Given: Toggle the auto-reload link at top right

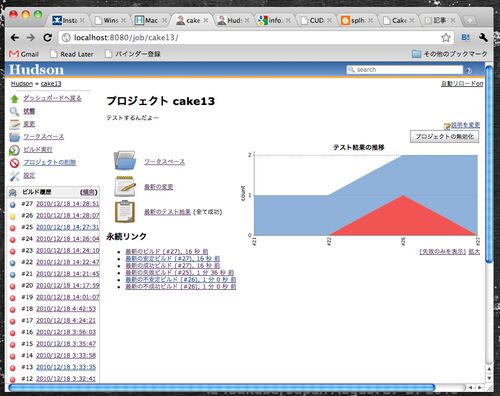Looking at the screenshot, I should click(x=462, y=84).
